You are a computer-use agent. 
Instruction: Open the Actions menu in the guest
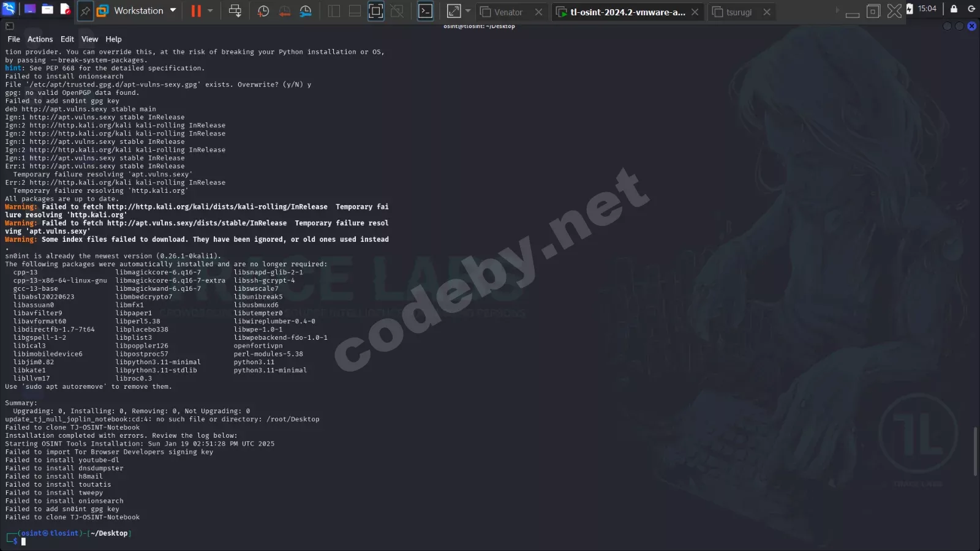click(x=40, y=39)
